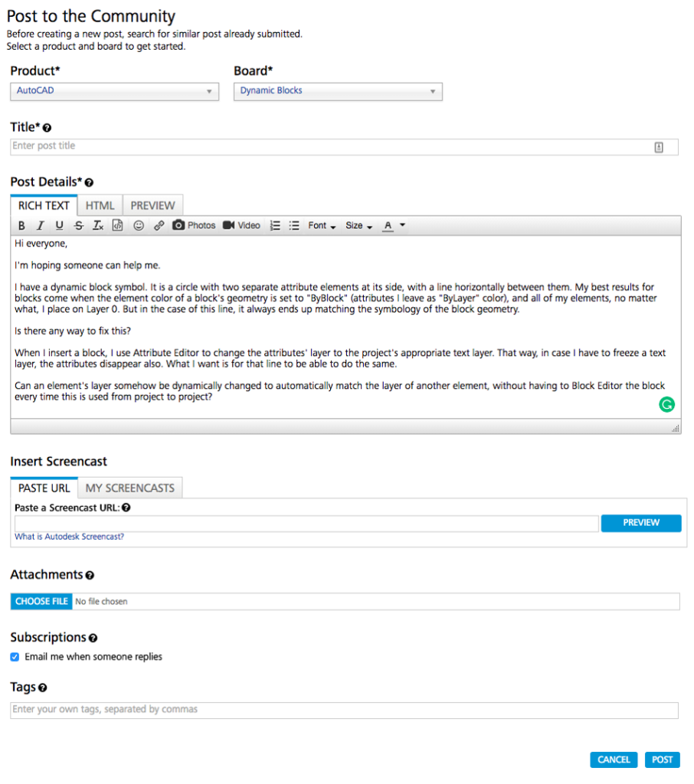Click the Photos camera button
This screenshot has width=694, height=784.
click(194, 226)
